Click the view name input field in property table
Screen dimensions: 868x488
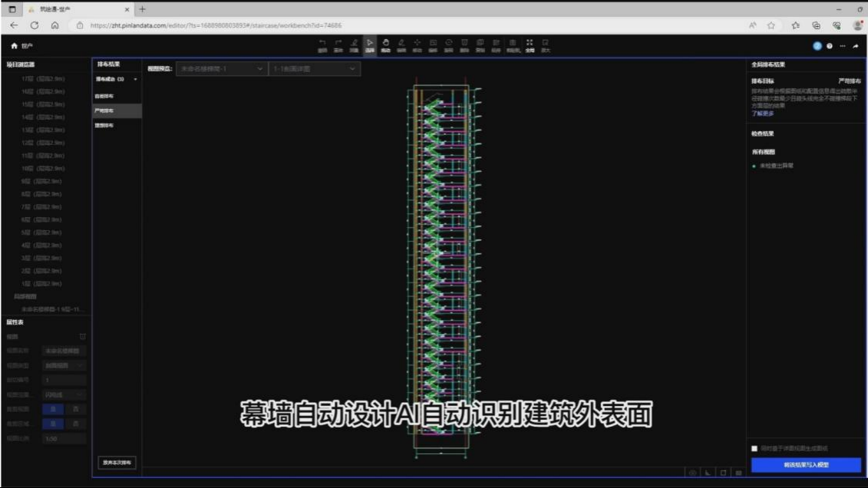64,351
